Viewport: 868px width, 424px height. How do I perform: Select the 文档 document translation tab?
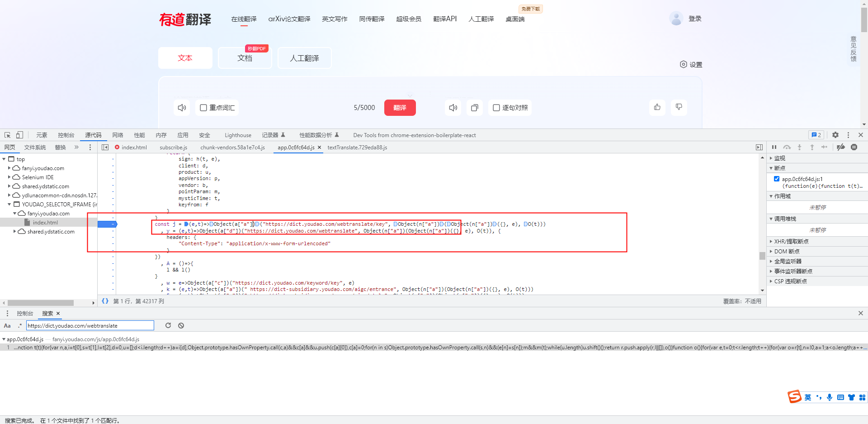pos(245,58)
